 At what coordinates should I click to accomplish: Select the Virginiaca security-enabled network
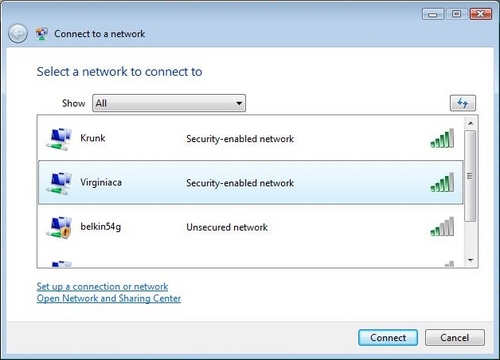pyautogui.click(x=251, y=182)
